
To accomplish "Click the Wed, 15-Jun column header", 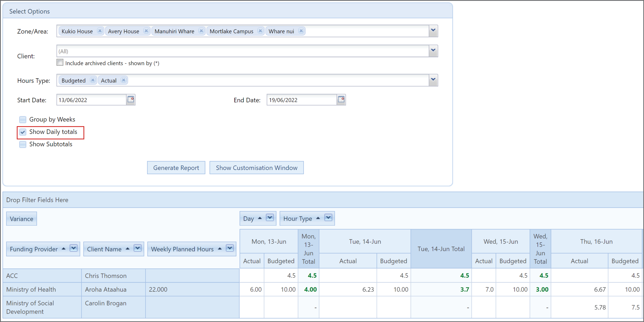I will point(500,241).
